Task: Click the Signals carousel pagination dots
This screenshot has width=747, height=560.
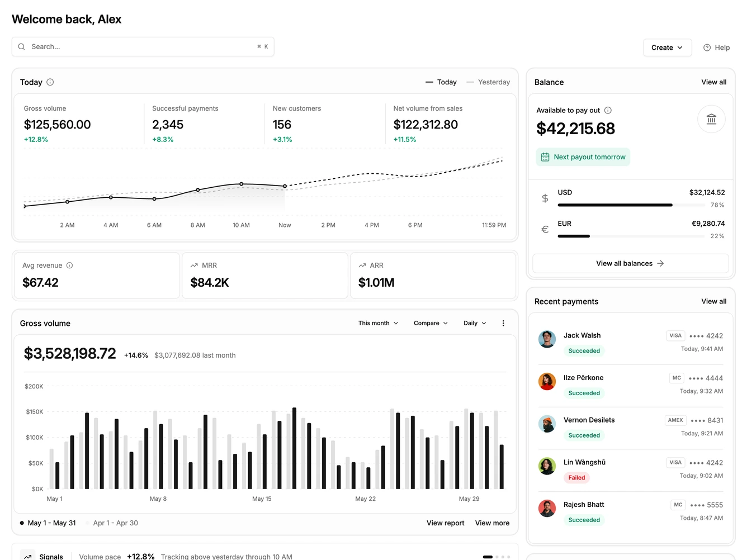Action: point(496,557)
